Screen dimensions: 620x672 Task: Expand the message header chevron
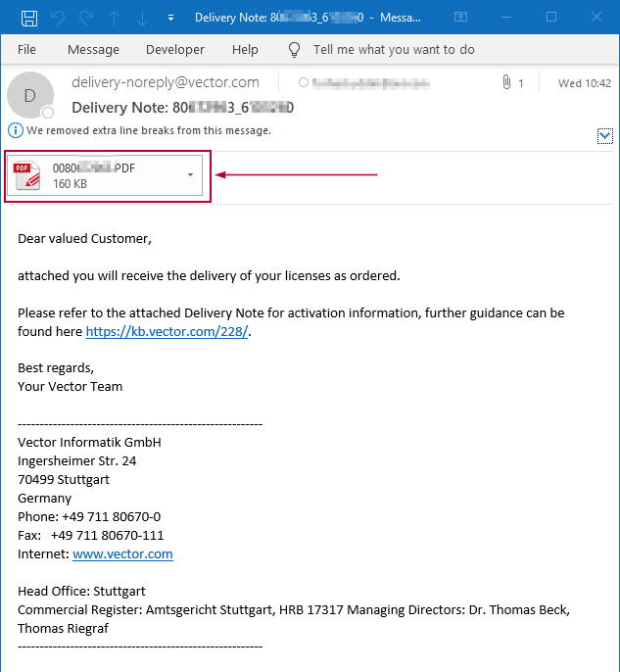(x=604, y=136)
